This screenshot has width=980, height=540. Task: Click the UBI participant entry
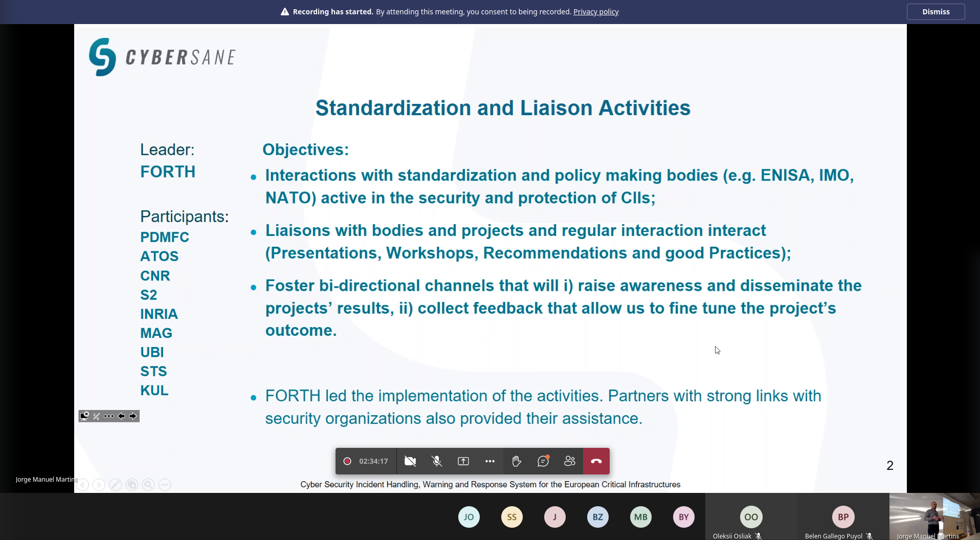tap(152, 352)
